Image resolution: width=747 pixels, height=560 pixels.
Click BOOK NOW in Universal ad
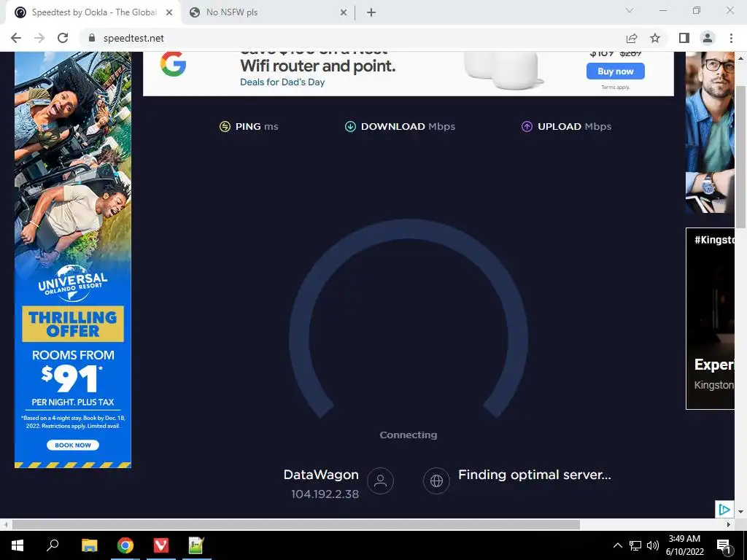tap(73, 446)
